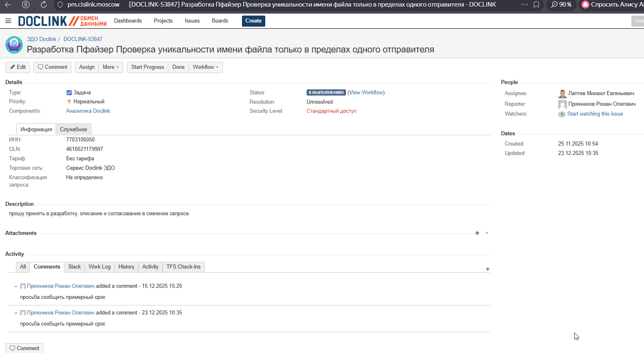Open the ЭДО Doclink project link
This screenshot has width=644, height=353.
[41, 39]
